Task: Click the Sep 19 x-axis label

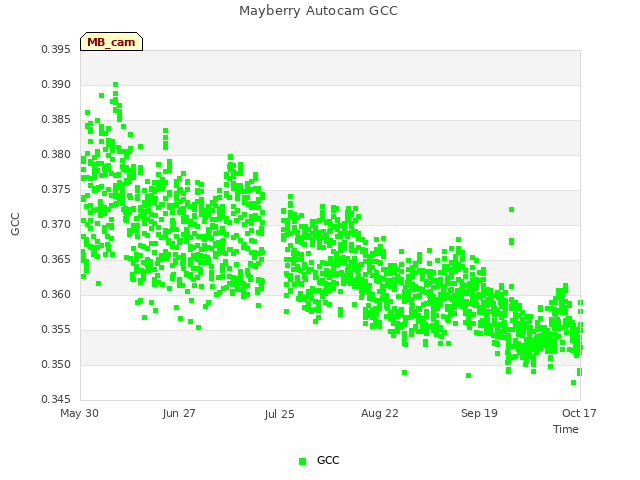Action: tap(479, 413)
